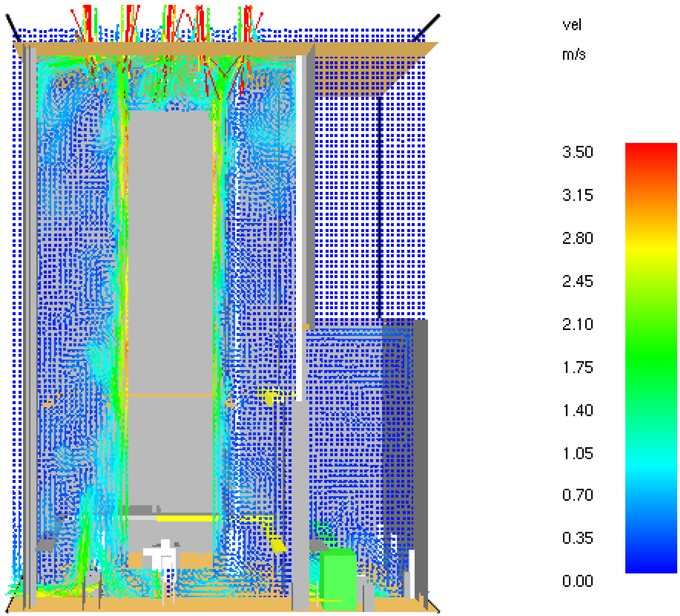Click the 0.00 legend value

click(x=577, y=581)
